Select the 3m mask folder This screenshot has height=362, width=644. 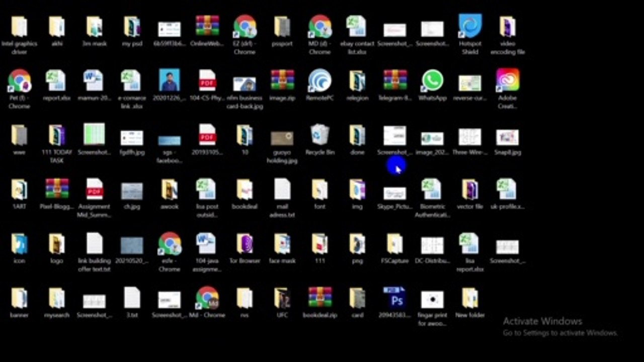94,27
